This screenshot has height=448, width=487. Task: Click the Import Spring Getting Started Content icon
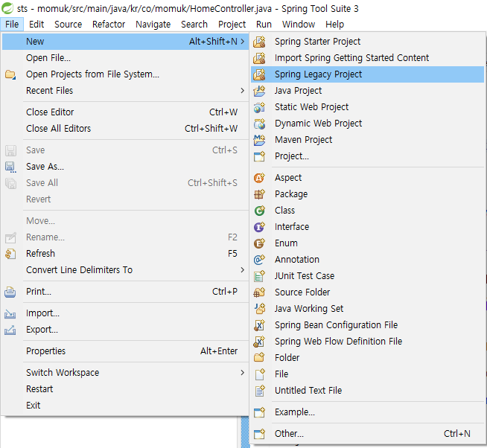[x=259, y=58]
